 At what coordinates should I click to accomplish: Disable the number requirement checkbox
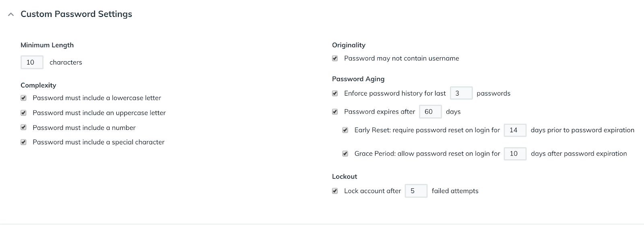24,127
